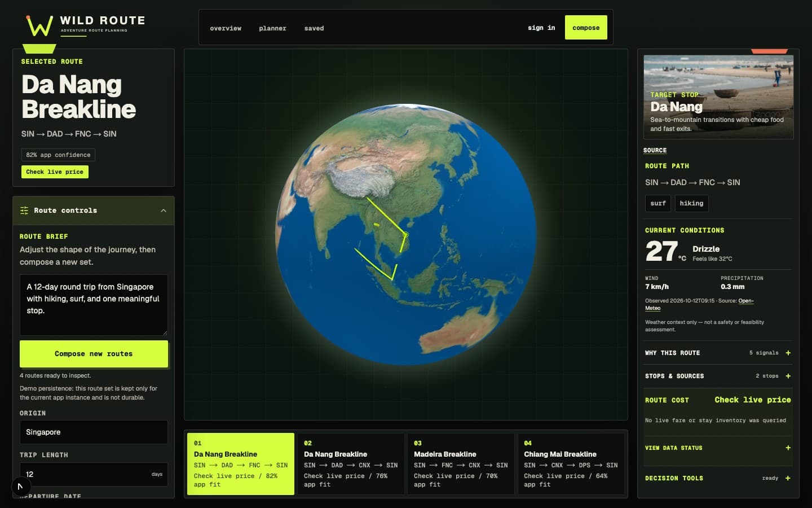Image resolution: width=812 pixels, height=508 pixels.
Task: Collapse the Route controls panel chevron
Action: click(164, 211)
